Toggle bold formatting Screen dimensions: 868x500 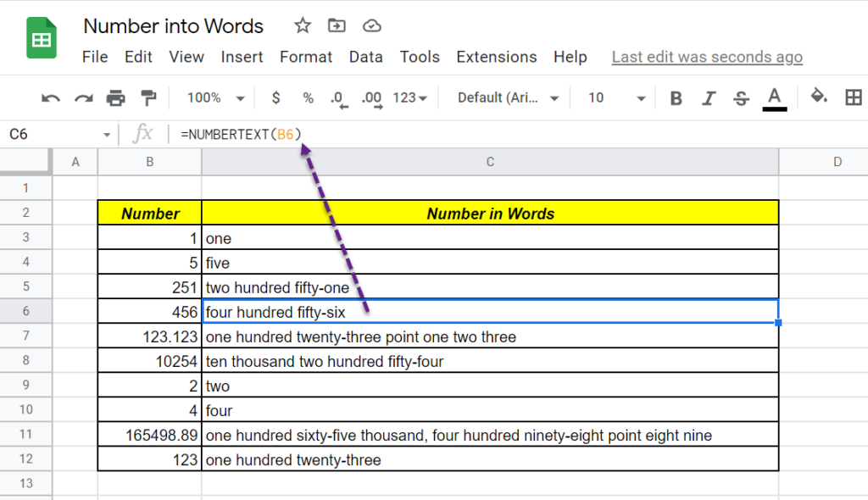click(x=676, y=97)
